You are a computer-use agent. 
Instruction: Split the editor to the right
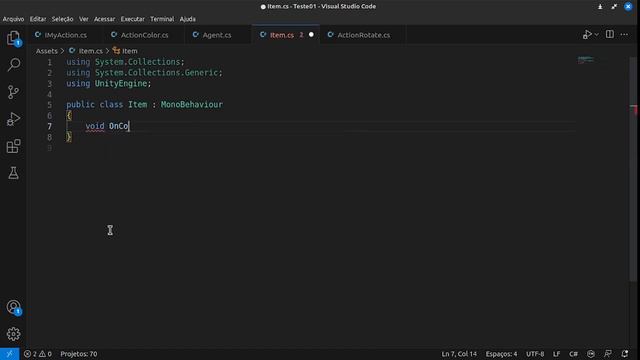click(609, 35)
